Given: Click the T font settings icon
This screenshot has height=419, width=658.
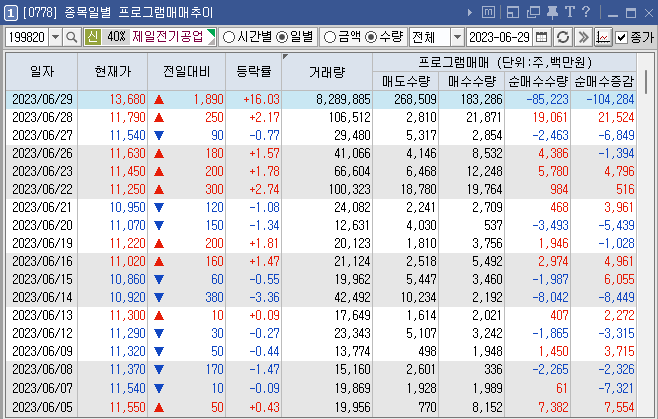Looking at the screenshot, I should pos(569,12).
